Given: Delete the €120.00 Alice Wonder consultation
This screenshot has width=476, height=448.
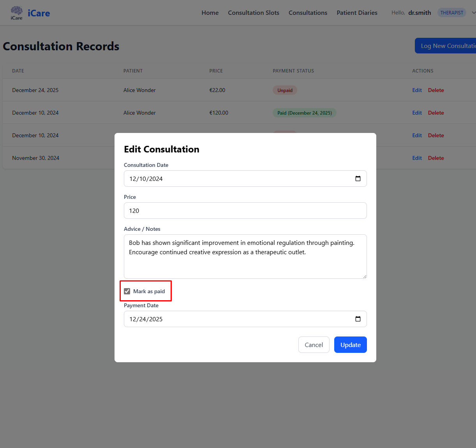Looking at the screenshot, I should pyautogui.click(x=435, y=113).
